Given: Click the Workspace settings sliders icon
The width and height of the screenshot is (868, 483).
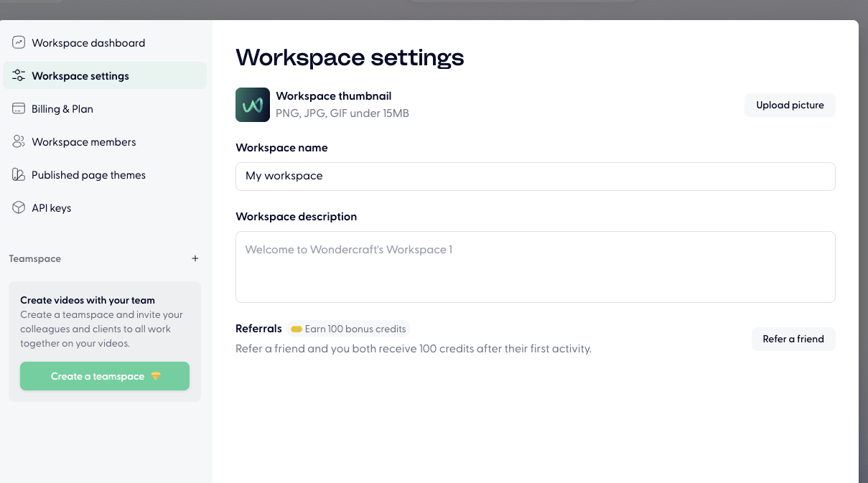Looking at the screenshot, I should point(19,75).
